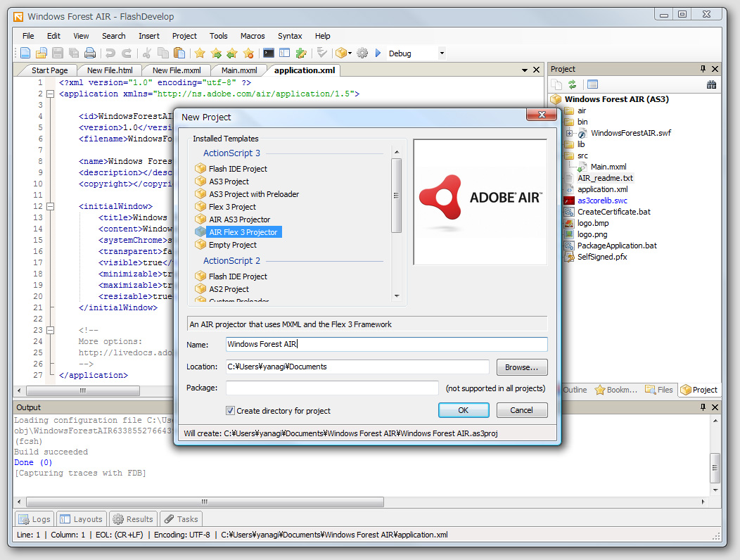Viewport: 740px width, 560px height.
Task: Refresh the Project panel with the green arrows icon
Action: pos(573,84)
